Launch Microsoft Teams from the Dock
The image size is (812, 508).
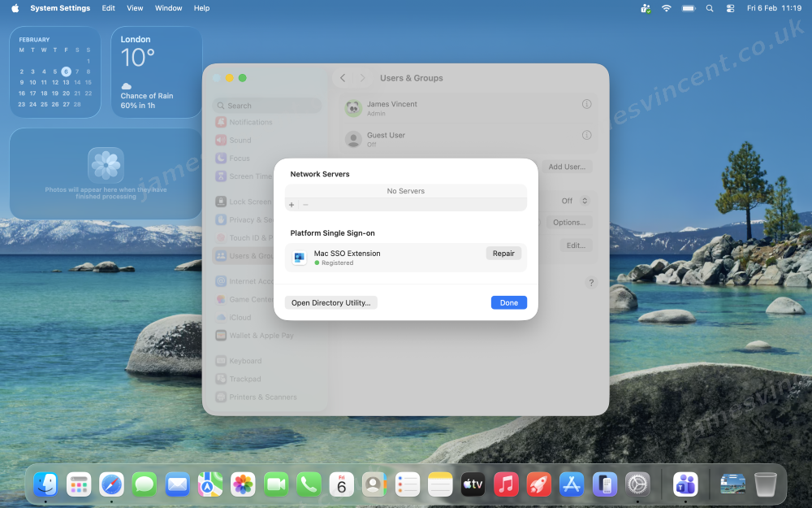(x=685, y=484)
